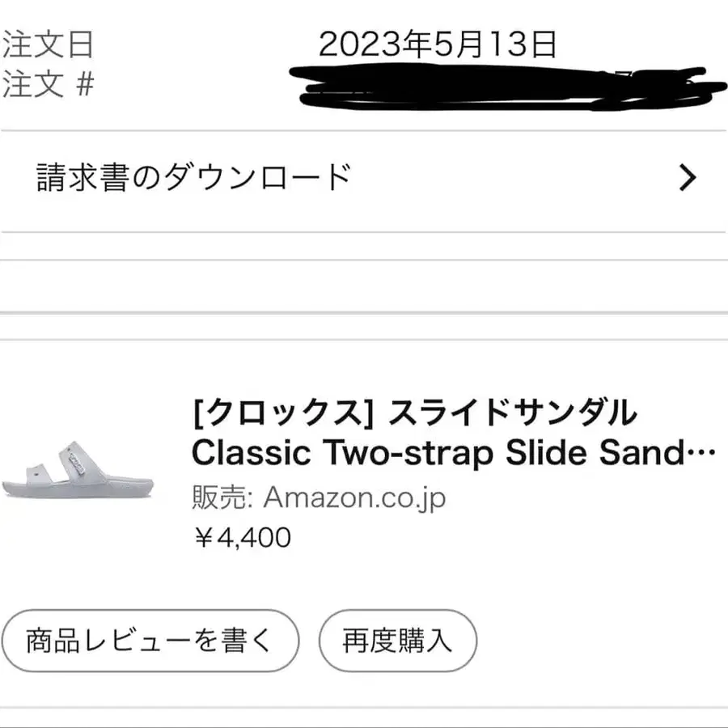
Task: Click the 再度購入 button
Action: 397,642
